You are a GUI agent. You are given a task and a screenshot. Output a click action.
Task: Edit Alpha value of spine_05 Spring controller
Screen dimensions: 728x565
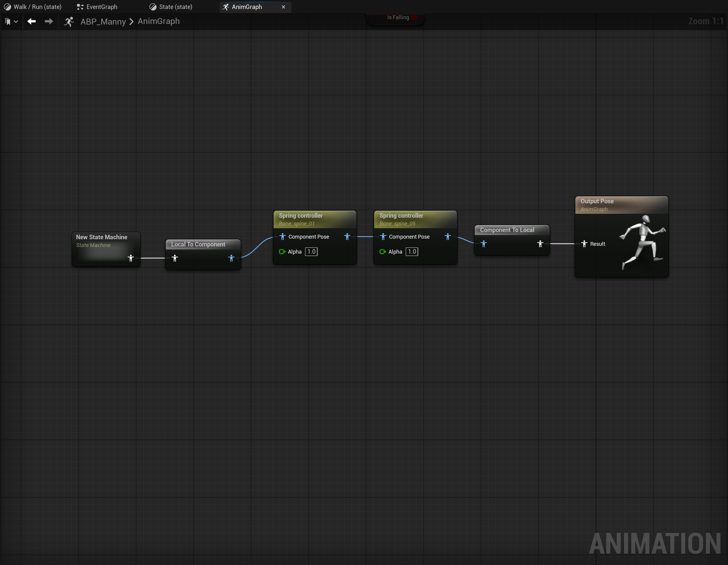point(412,252)
